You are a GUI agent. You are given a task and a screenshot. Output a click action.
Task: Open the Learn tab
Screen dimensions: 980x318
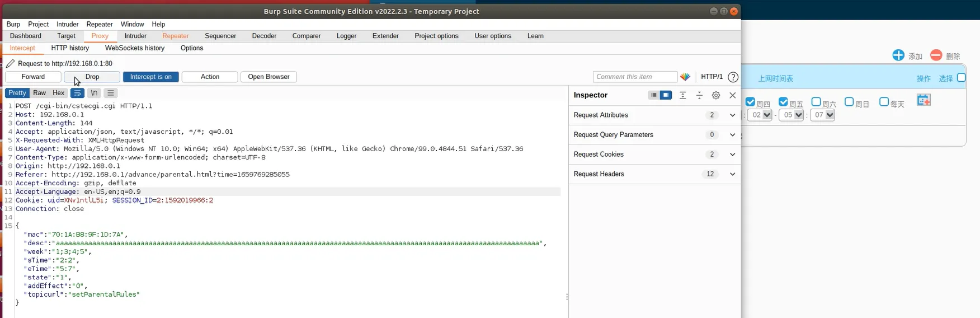(535, 36)
